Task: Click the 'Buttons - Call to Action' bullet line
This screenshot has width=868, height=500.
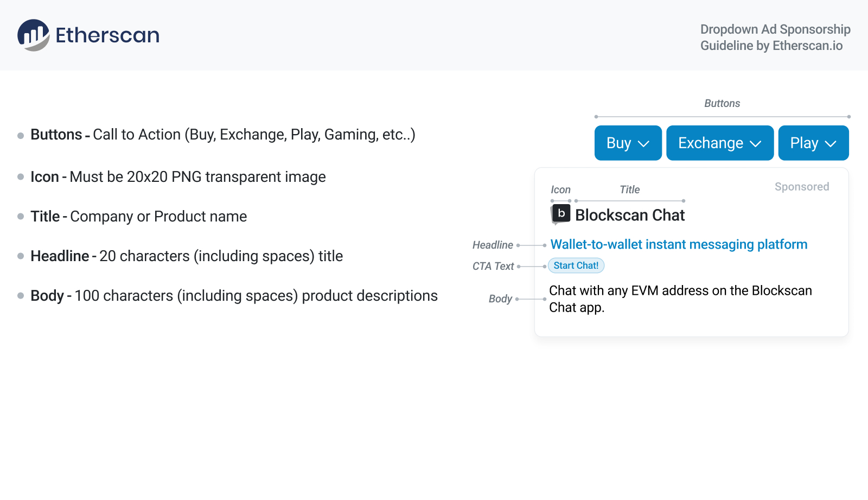Action: point(222,135)
